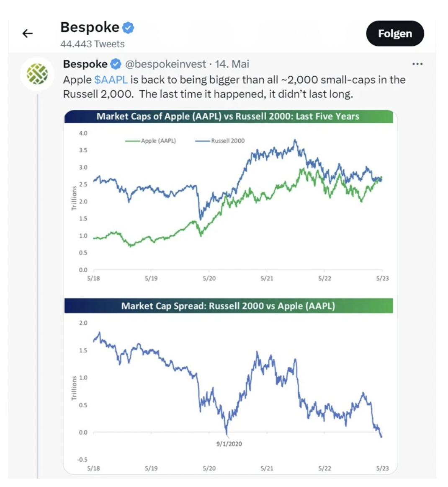
Task: Click the Market Cap Spread title banner
Action: point(229,306)
